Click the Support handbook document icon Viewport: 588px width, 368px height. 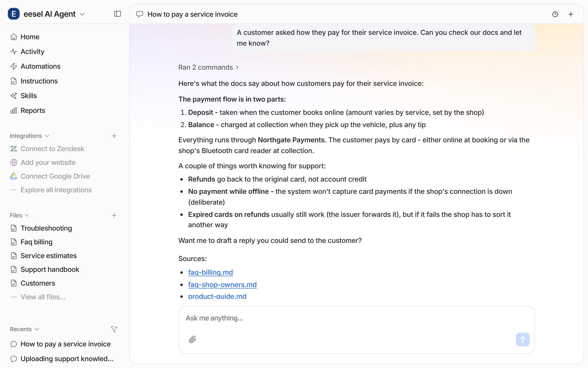point(14,269)
